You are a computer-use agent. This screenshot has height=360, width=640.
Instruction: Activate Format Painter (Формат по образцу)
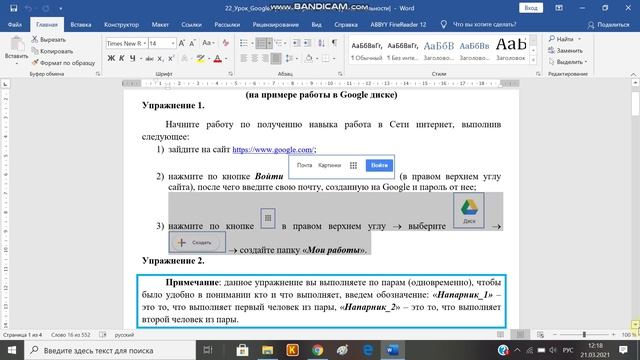(x=63, y=62)
